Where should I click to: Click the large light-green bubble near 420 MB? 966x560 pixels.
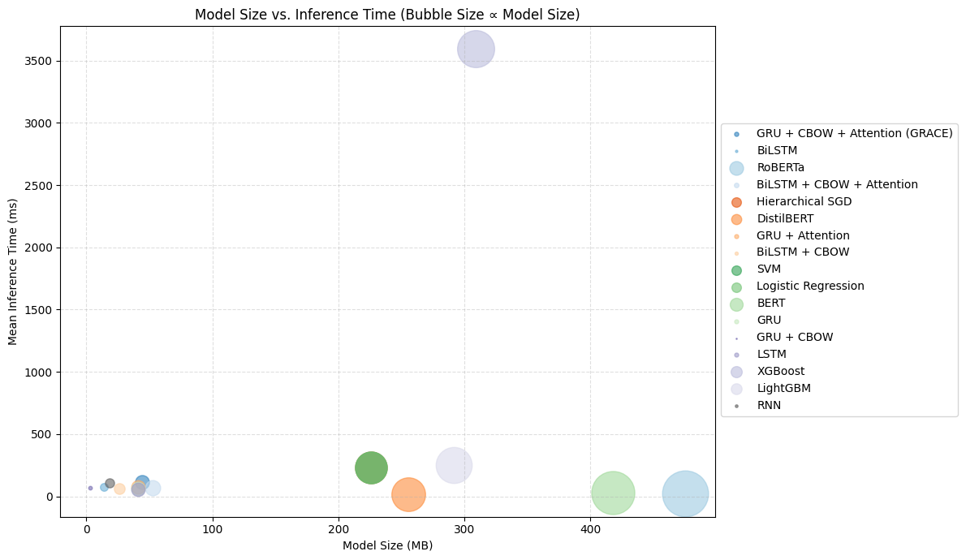[613, 493]
